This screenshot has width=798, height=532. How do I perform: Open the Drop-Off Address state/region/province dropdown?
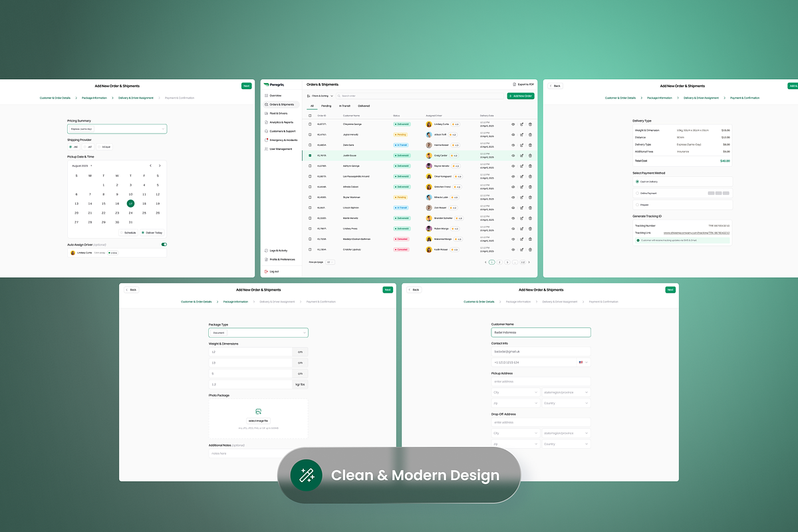click(566, 433)
